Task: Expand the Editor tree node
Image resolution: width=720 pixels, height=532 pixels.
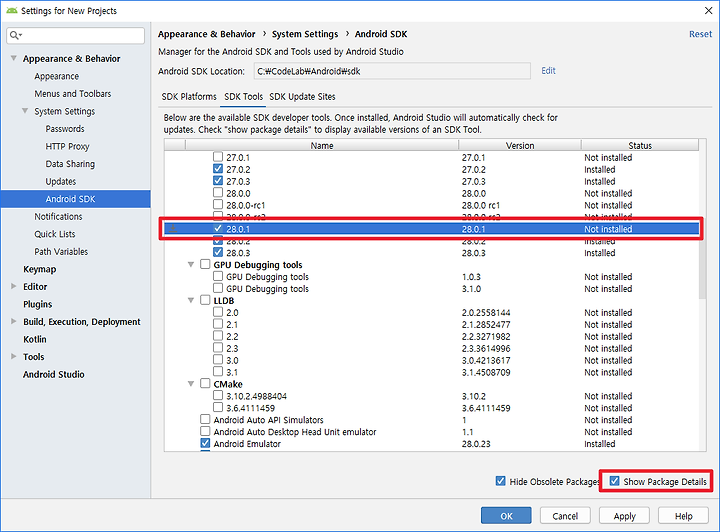Action: point(14,286)
